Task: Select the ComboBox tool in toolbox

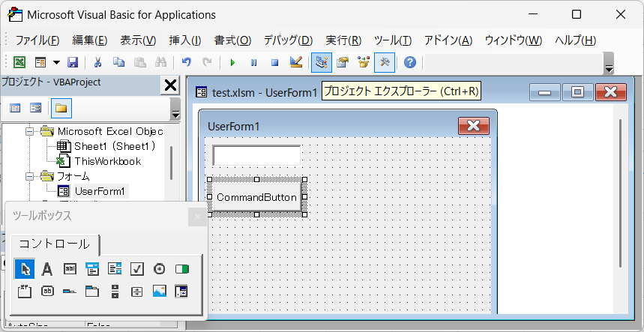Action: pyautogui.click(x=92, y=269)
